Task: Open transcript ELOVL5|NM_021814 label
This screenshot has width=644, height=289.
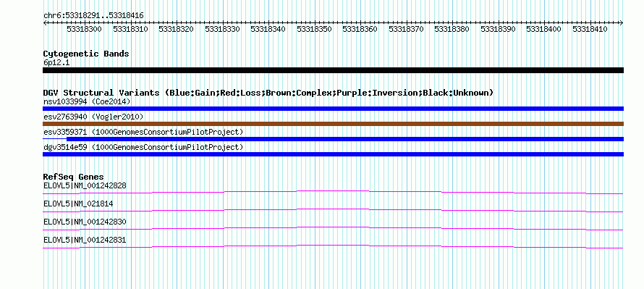Action: (78, 204)
